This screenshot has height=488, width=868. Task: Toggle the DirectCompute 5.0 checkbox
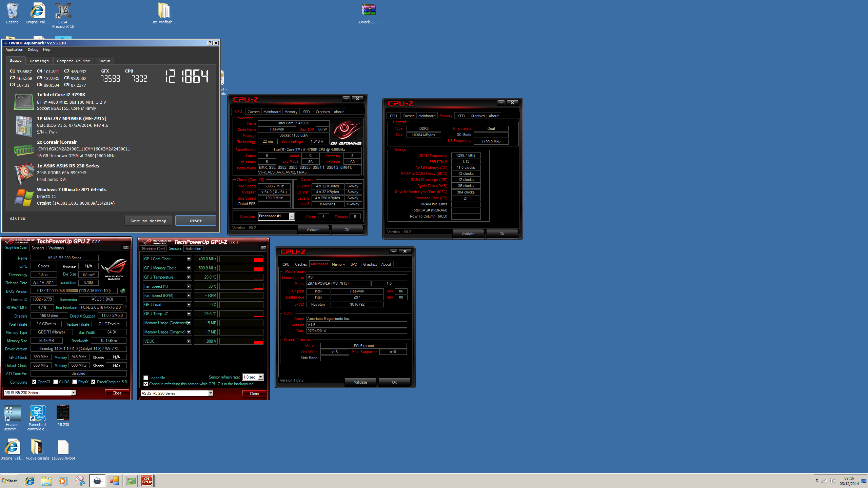(x=93, y=382)
